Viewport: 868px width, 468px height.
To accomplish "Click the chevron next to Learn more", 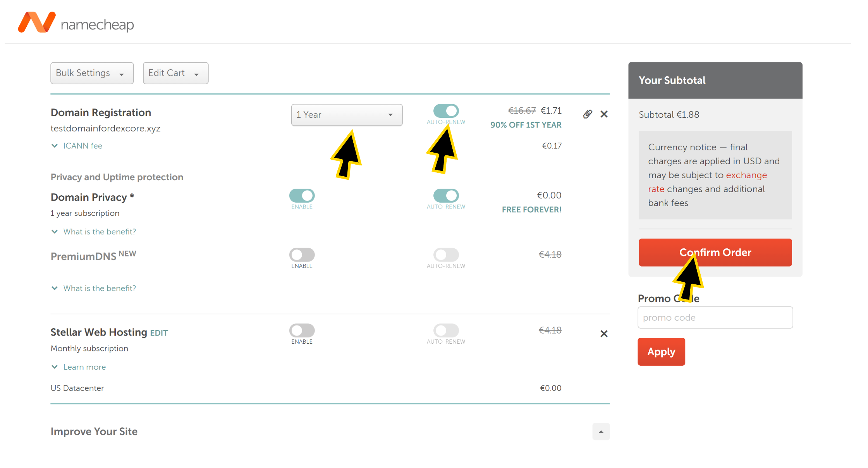I will (55, 367).
